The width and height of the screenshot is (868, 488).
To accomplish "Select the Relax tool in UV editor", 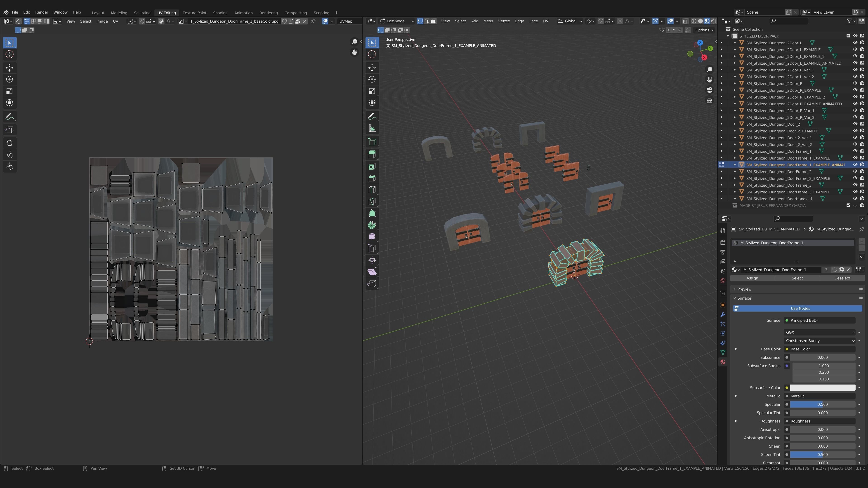I will click(9, 155).
